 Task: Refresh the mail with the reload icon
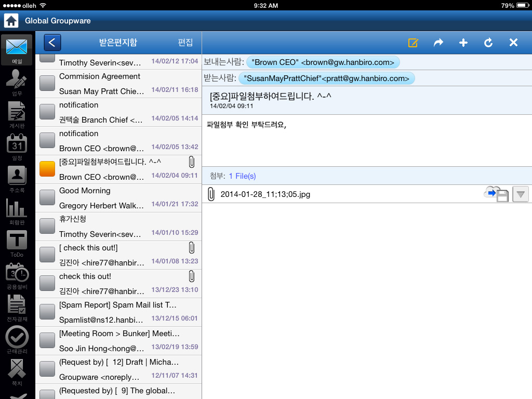pos(488,43)
